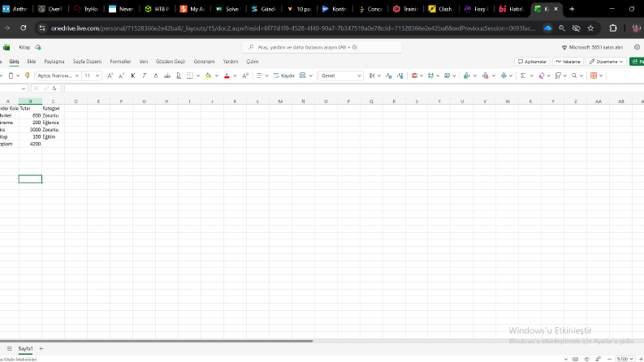Click the AutoSum sigma icon
The width and height of the screenshot is (644, 362).
tap(523, 75)
